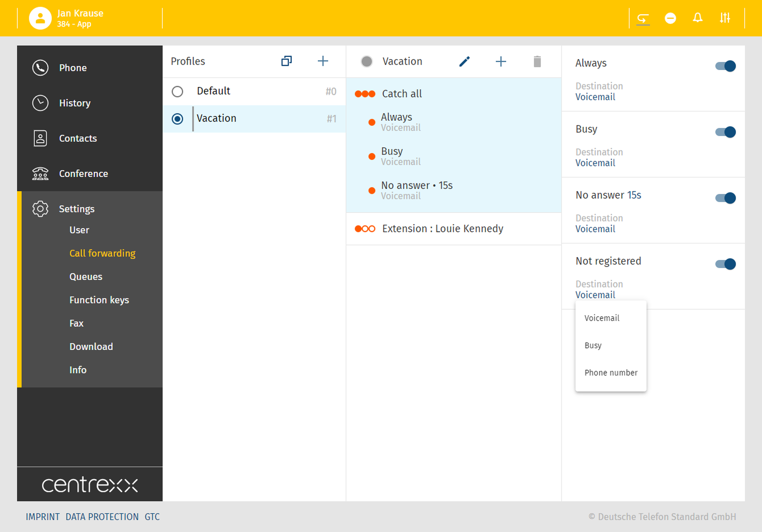The height and width of the screenshot is (532, 762).
Task: Disable the Not registered toggle
Action: (x=725, y=264)
